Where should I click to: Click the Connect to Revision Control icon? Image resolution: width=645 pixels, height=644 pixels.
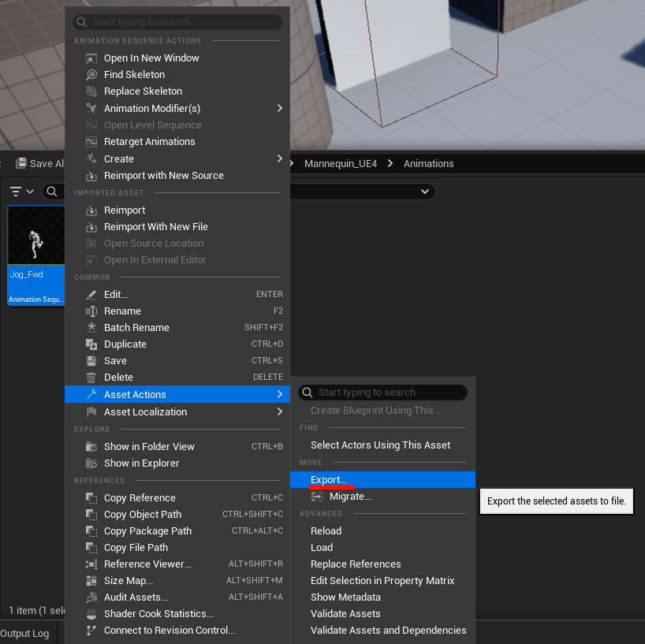pyautogui.click(x=91, y=631)
